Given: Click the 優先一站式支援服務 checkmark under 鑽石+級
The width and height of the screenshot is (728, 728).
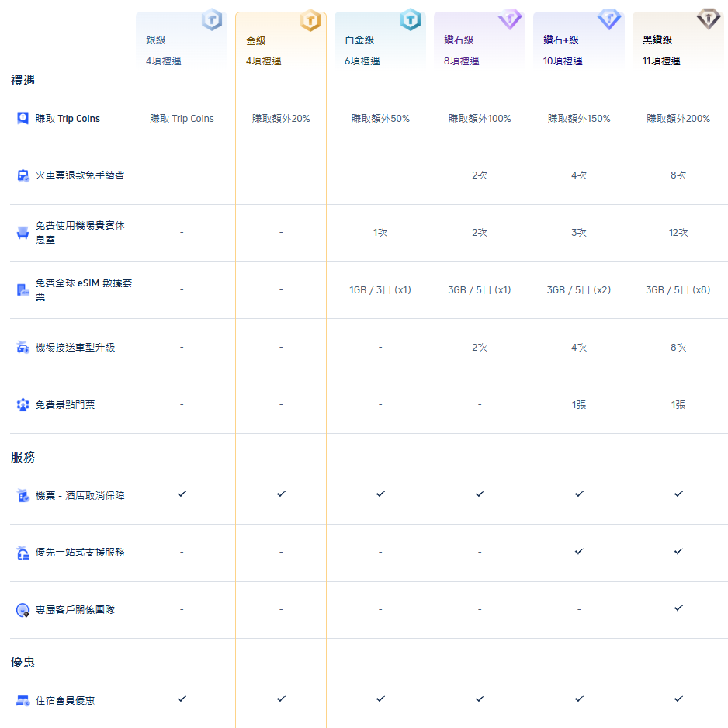Looking at the screenshot, I should 579,552.
